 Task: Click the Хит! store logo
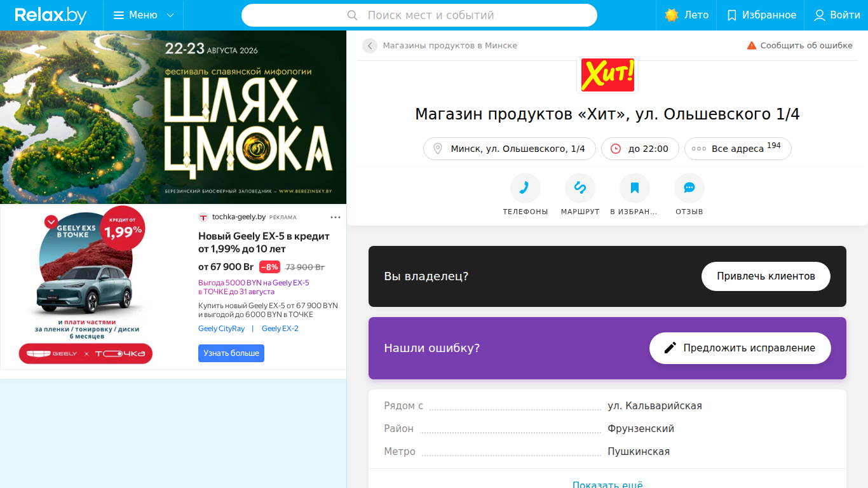[x=607, y=75]
